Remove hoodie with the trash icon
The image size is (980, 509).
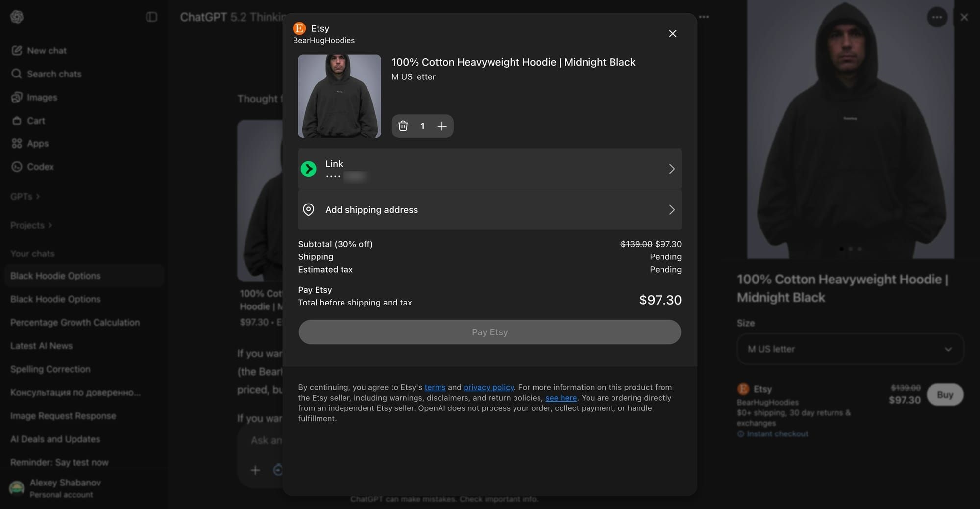point(403,126)
